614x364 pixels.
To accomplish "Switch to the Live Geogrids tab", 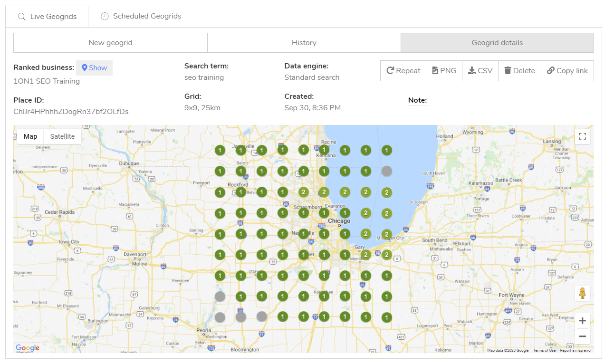I will point(47,16).
